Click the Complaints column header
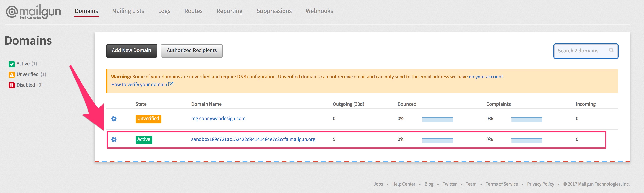This screenshot has height=193, width=644. (498, 104)
